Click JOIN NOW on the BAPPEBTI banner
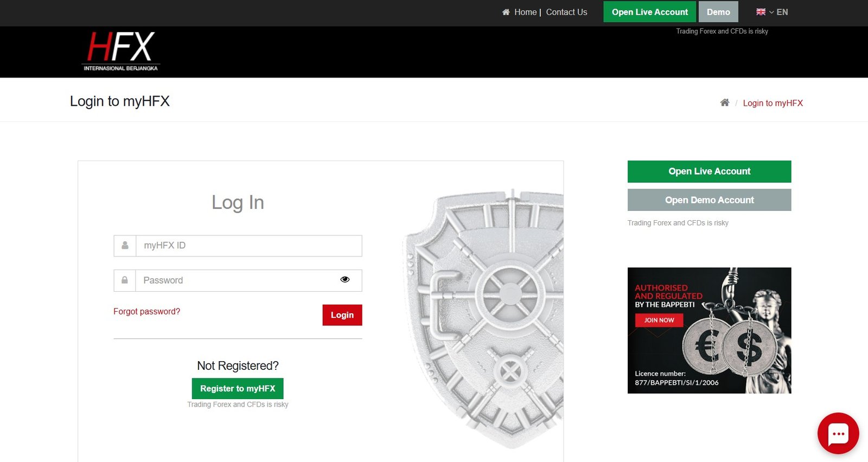Viewport: 868px width, 462px height. coord(659,320)
